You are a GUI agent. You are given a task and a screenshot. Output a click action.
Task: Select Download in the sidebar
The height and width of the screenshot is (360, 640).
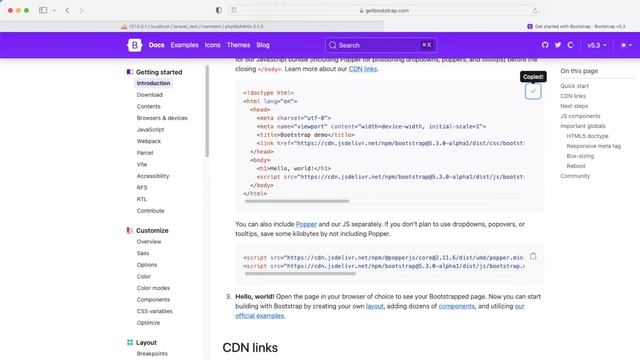pos(150,95)
